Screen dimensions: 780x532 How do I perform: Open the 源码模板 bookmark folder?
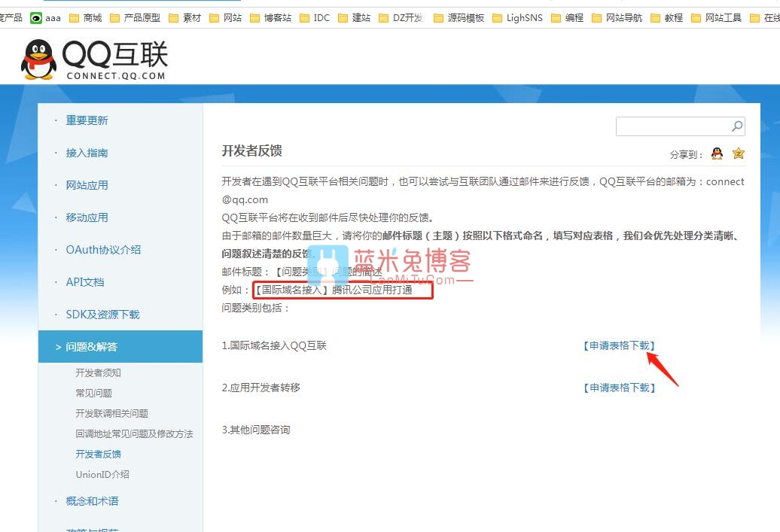click(x=459, y=18)
